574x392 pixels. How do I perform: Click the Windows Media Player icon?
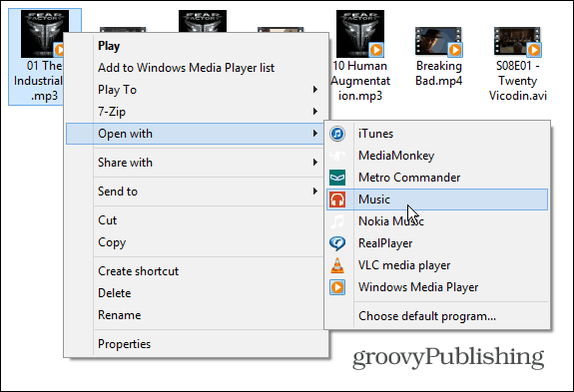tap(337, 287)
